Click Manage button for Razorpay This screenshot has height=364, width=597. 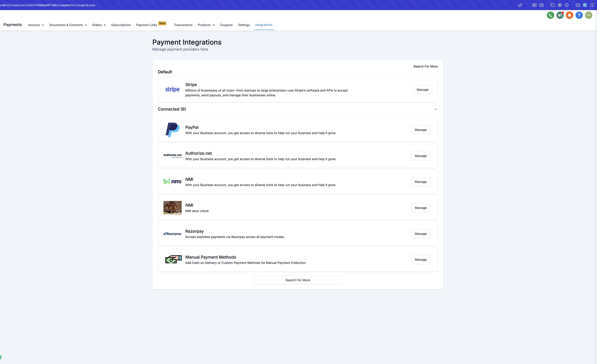pyautogui.click(x=420, y=234)
